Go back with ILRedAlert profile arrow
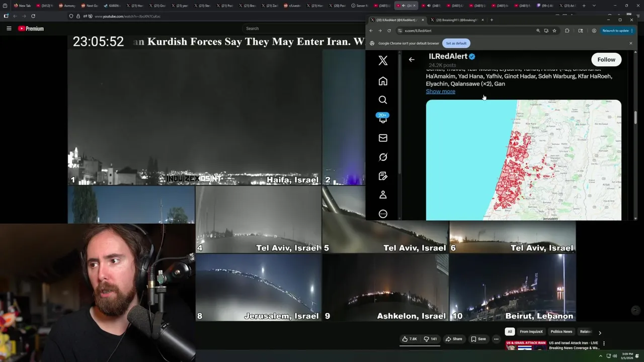Viewport: 644px width, 362px height. pyautogui.click(x=412, y=59)
